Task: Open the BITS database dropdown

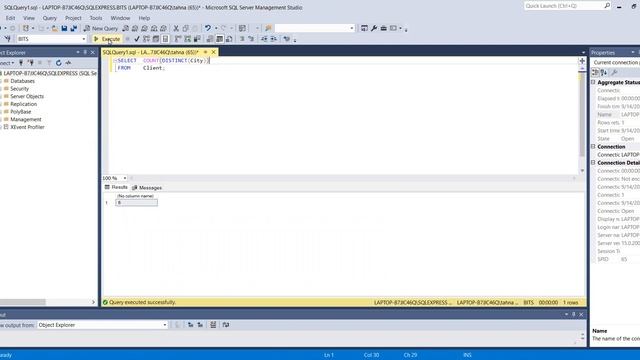Action: (x=84, y=39)
